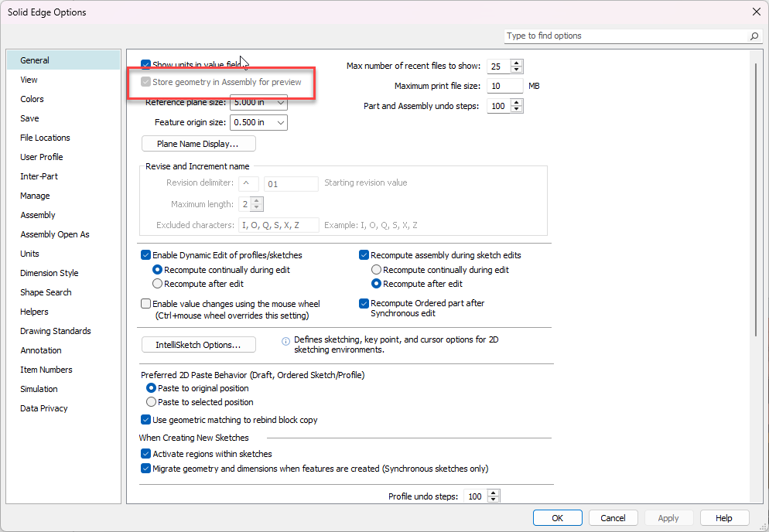Go to the Units category
The image size is (769, 532).
coord(63,254)
